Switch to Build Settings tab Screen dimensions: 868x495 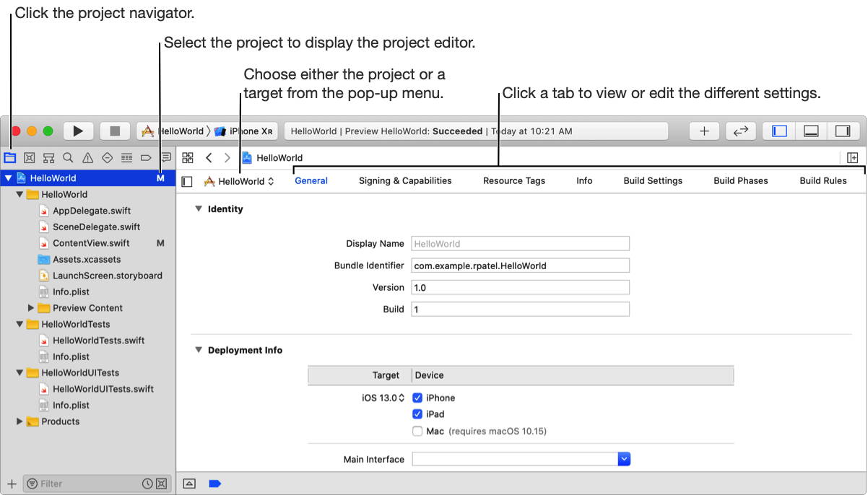click(653, 181)
